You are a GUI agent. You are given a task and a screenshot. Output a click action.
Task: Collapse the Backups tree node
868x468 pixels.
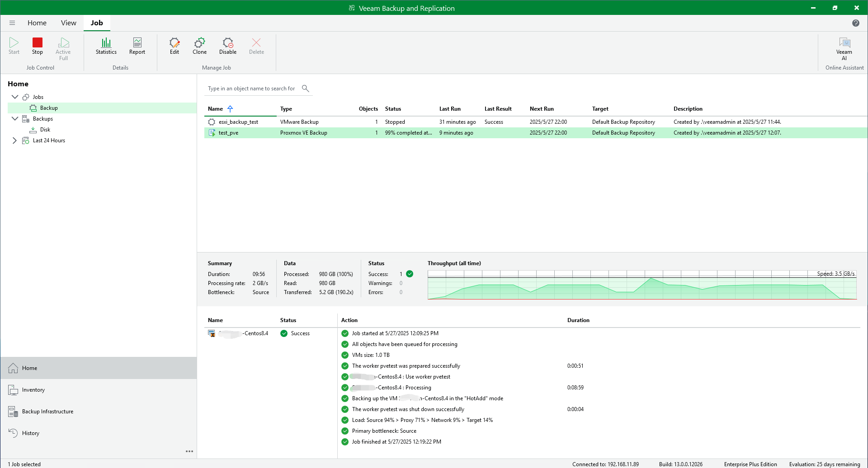pos(15,118)
